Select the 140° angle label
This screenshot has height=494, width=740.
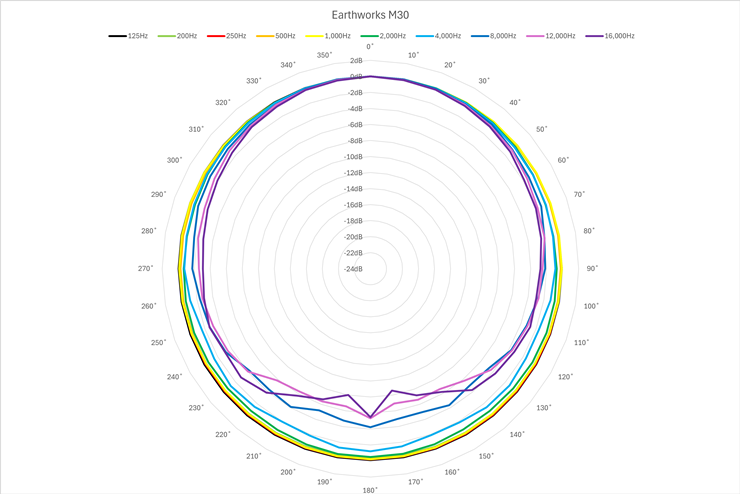[x=517, y=435]
